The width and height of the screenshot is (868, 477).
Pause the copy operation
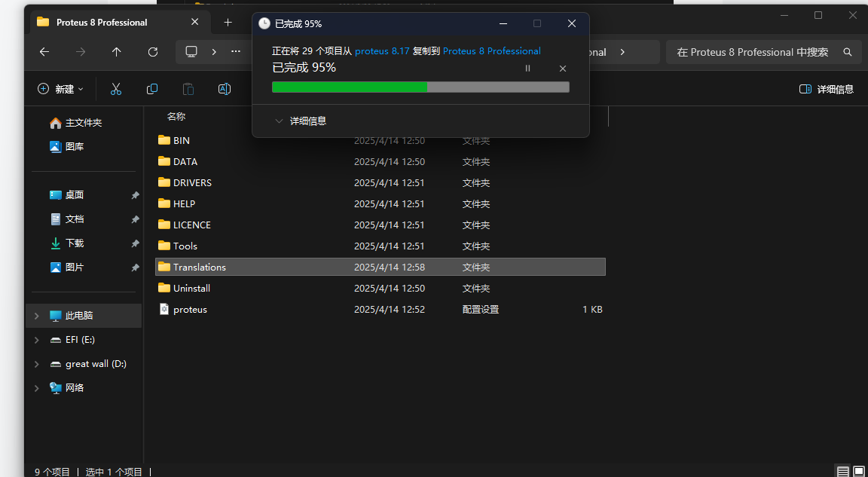click(x=527, y=68)
